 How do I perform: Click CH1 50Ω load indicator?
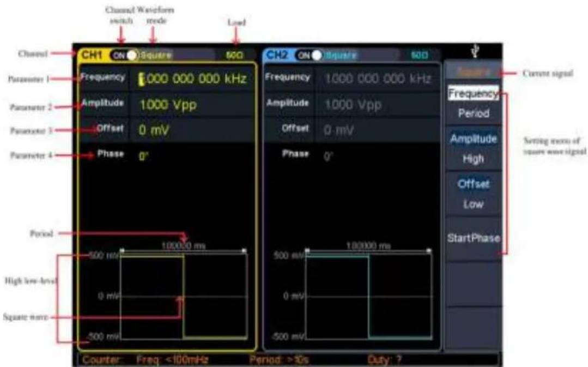pyautogui.click(x=235, y=56)
